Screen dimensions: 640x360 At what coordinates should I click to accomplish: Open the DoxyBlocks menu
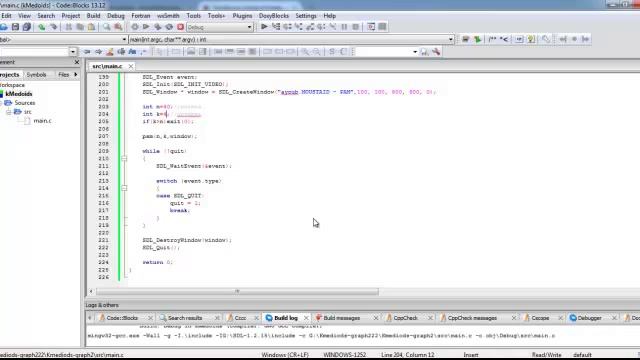click(x=274, y=16)
